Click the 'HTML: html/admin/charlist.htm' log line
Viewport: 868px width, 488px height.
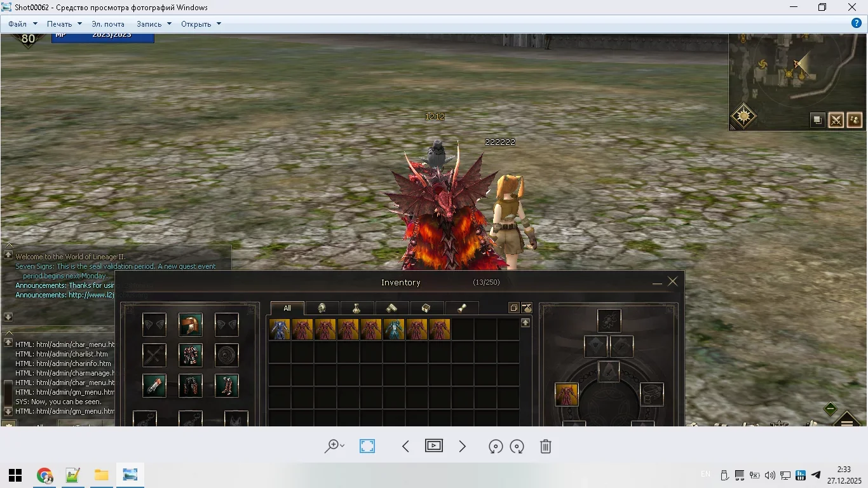pyautogui.click(x=62, y=354)
